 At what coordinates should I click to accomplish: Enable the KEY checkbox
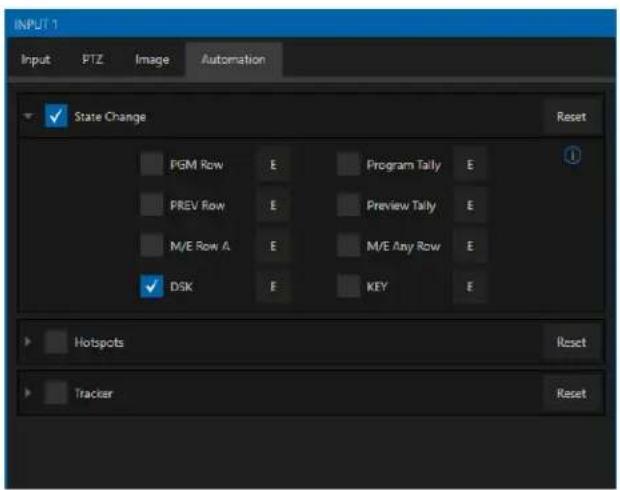[x=348, y=287]
